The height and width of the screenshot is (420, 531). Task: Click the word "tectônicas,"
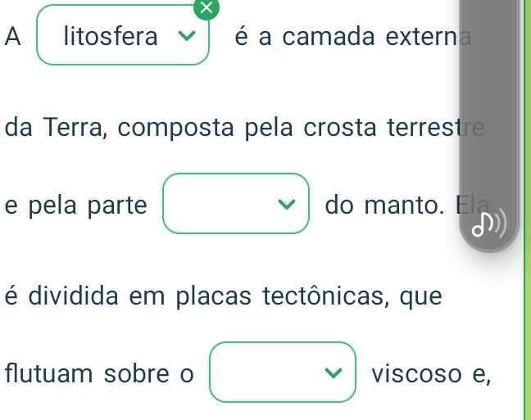(x=325, y=296)
